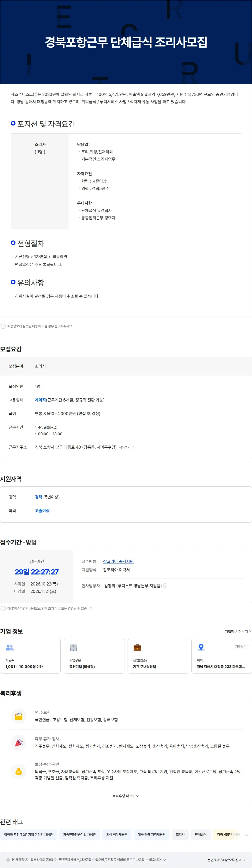Click the 경력 link in 지원자격

tap(39, 497)
